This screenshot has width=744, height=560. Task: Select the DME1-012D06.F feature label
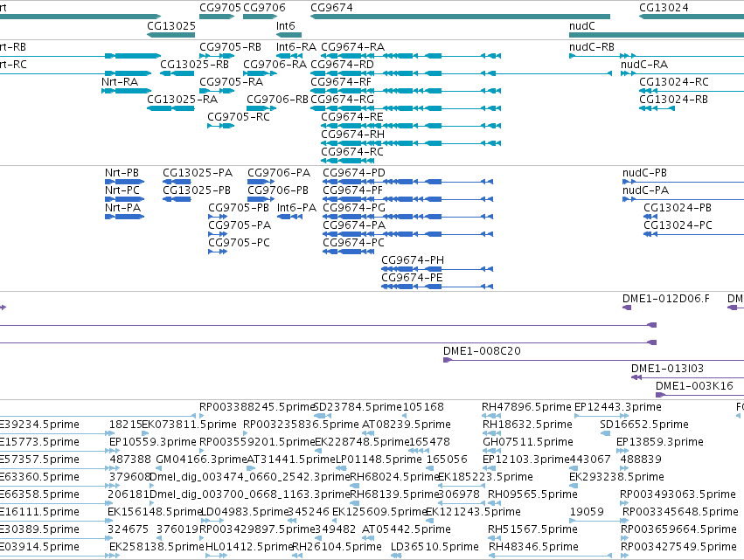(666, 299)
